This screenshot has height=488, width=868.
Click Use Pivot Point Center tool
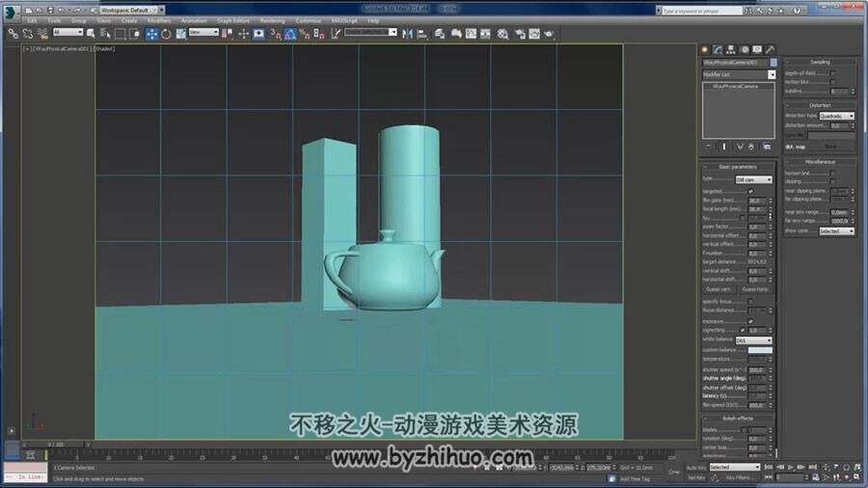(227, 34)
